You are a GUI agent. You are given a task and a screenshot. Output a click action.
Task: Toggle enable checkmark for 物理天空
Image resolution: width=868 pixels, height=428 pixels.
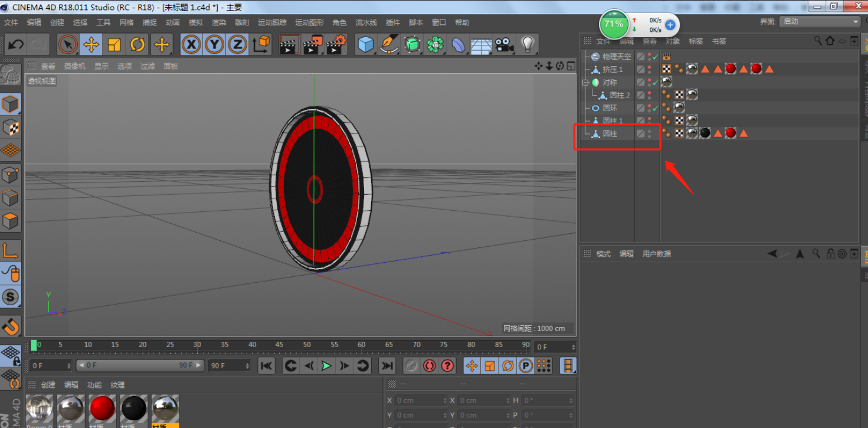[x=656, y=57]
